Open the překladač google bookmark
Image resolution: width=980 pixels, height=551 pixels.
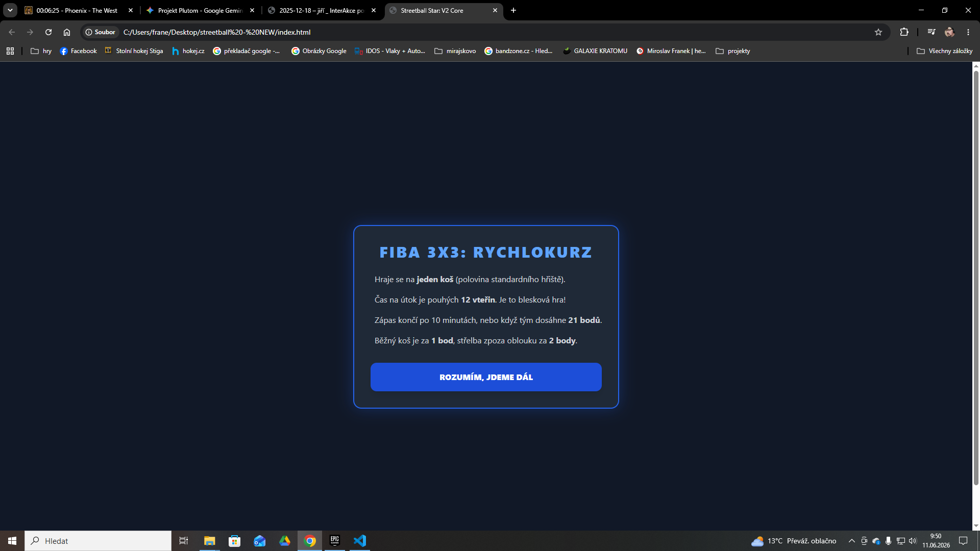point(247,51)
